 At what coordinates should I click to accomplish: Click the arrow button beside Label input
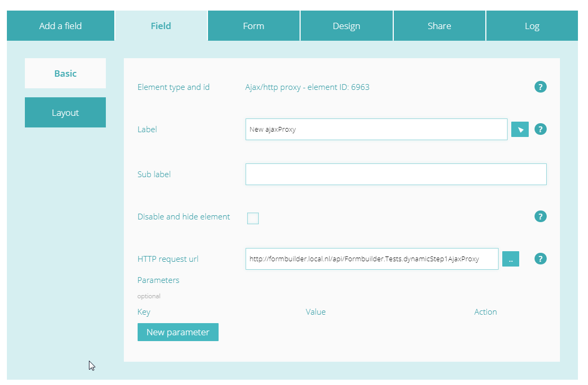click(x=520, y=130)
